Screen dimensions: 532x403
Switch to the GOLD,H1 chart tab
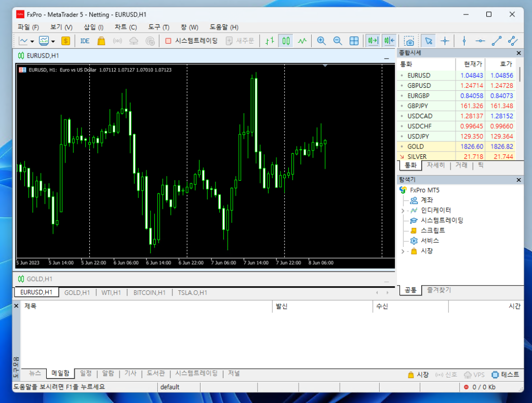click(x=77, y=292)
